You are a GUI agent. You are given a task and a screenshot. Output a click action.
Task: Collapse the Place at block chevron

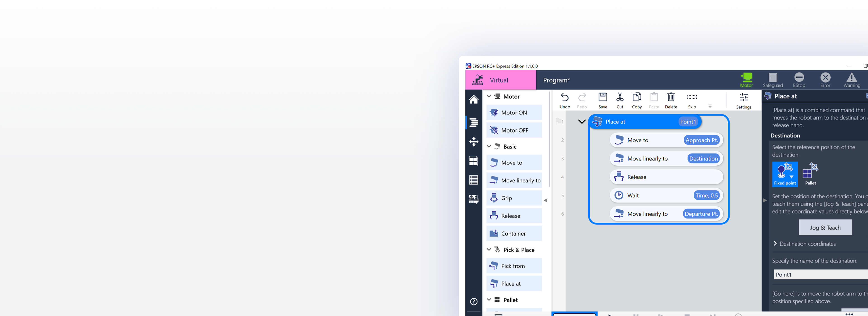[582, 121]
